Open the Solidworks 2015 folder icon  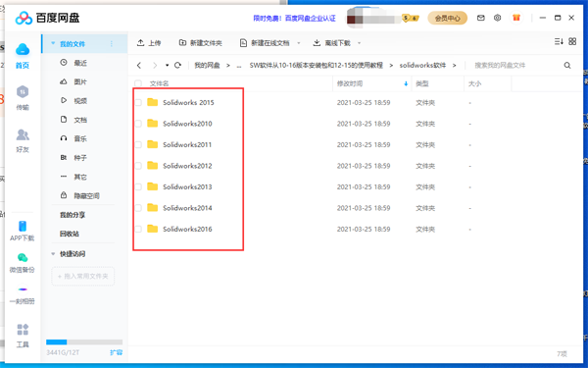coord(152,102)
